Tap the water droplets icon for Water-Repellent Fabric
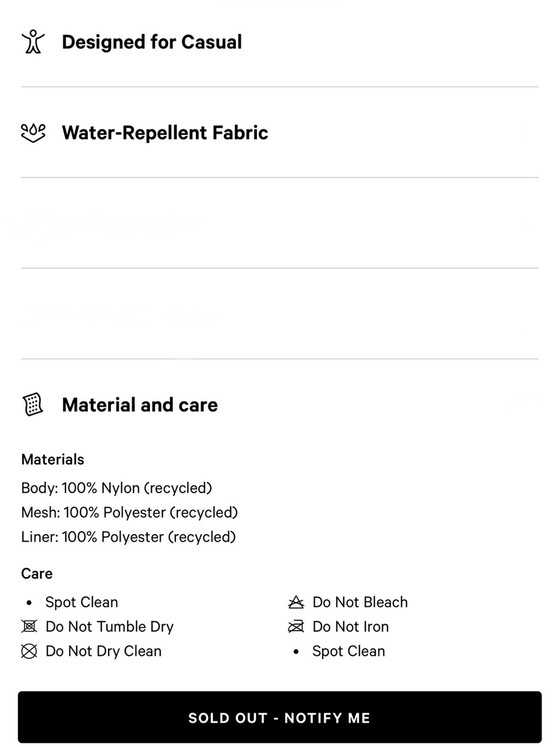The width and height of the screenshot is (560, 747). point(33,133)
